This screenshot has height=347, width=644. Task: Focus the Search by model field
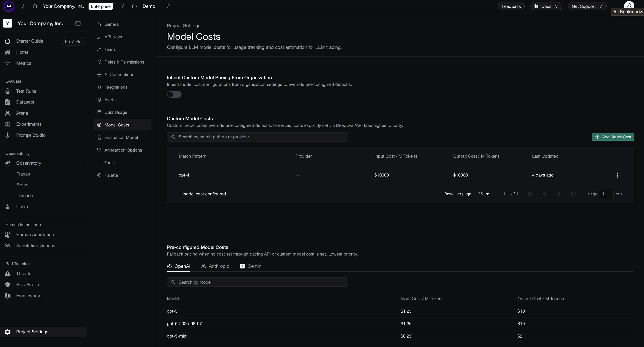[x=258, y=282]
